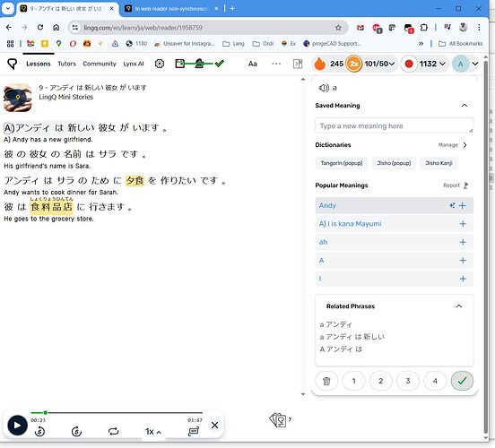Click the Report flag icon
The height and width of the screenshot is (448, 495).
point(465,185)
